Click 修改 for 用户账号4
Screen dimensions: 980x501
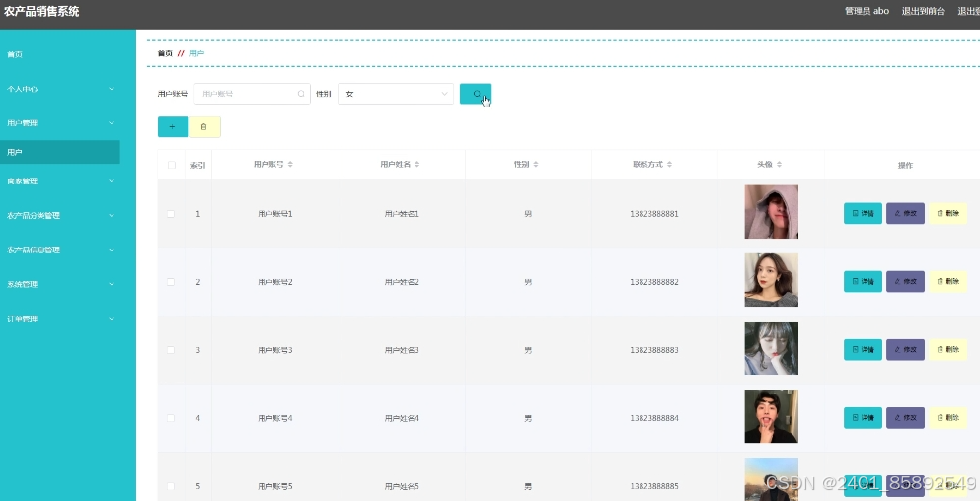pos(905,418)
